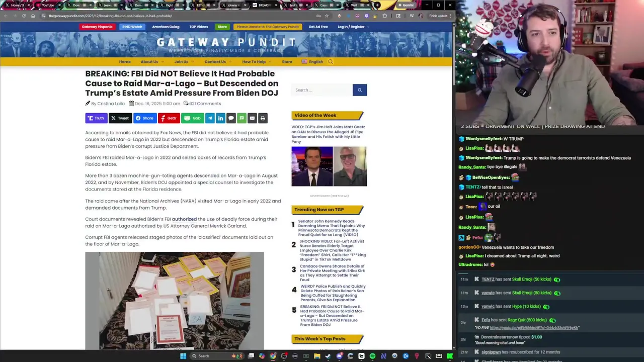Open Fefu's youtu.be link in alerts
The height and width of the screenshot is (362, 644).
point(534,328)
